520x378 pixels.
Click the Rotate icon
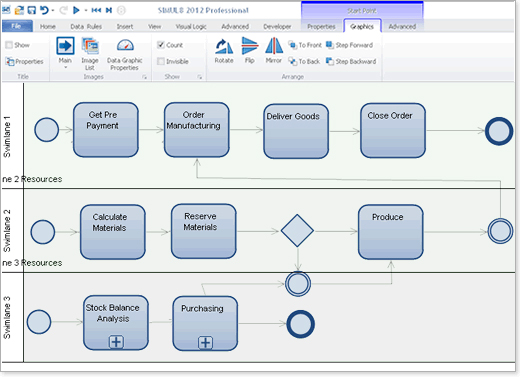224,46
